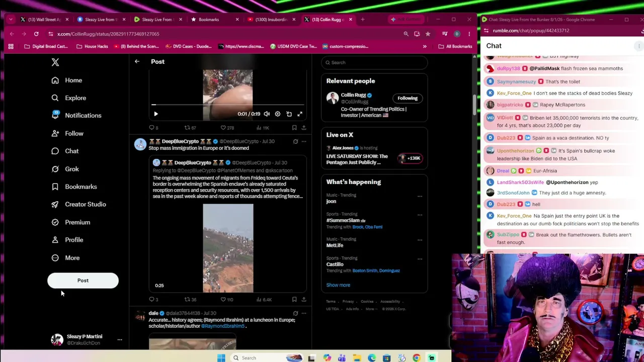Bookmark the top post with 278 likes
The image size is (644, 362).
[x=294, y=128]
